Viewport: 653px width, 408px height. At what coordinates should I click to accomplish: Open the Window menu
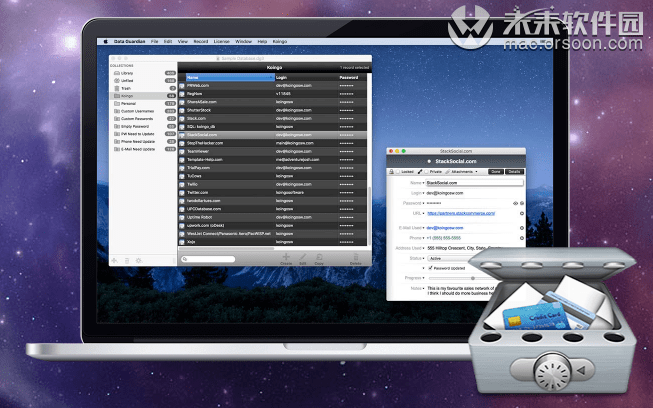click(244, 42)
